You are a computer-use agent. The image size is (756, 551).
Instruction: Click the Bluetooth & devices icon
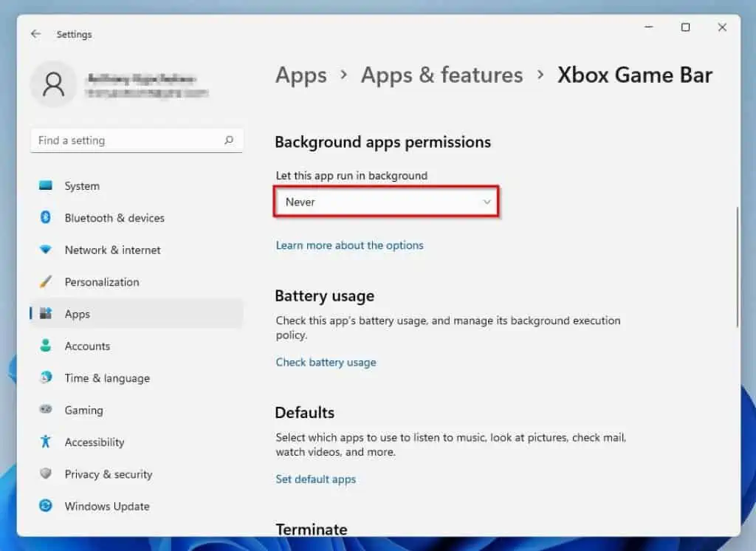46,218
